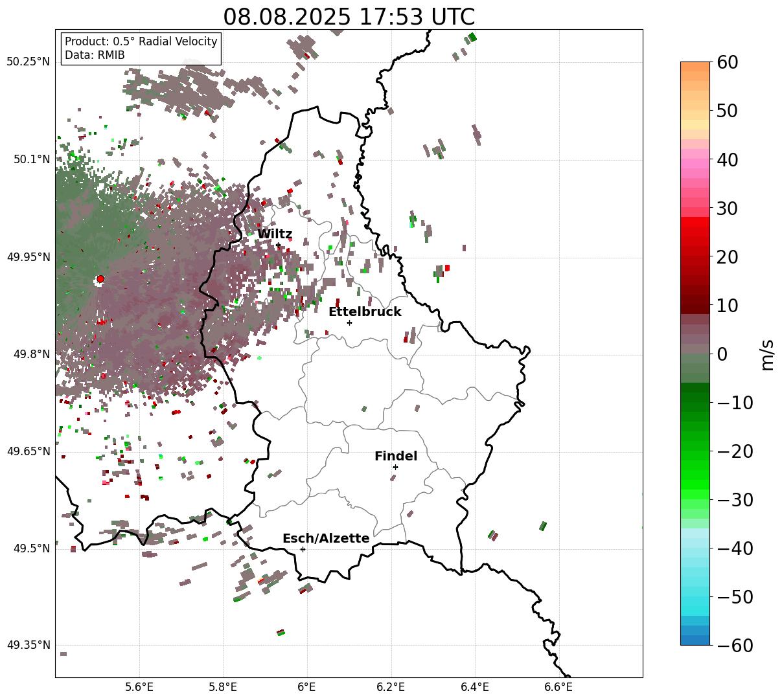The image size is (782, 700).
Task: Click the red radar site marker
Action: click(x=100, y=279)
